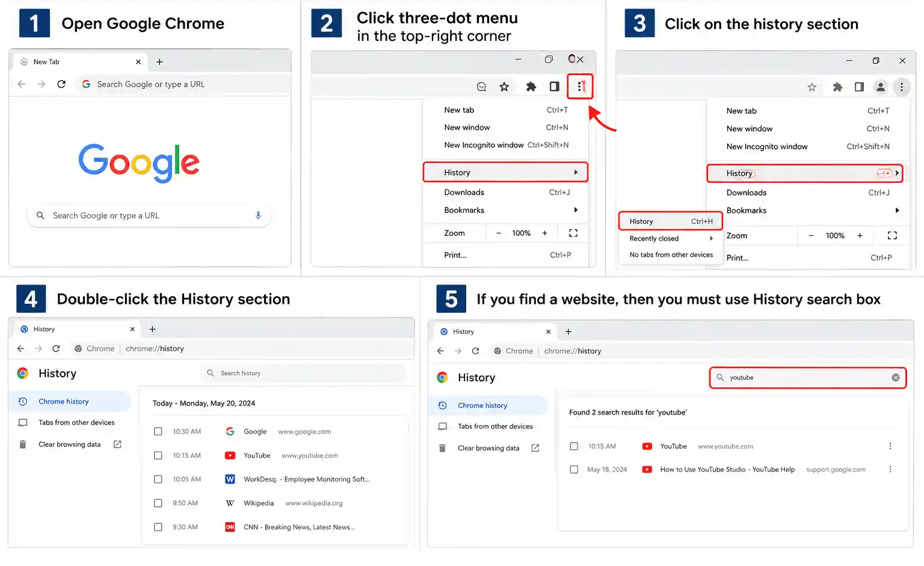Click the YouTube favicon in step 4 list

pos(230,455)
